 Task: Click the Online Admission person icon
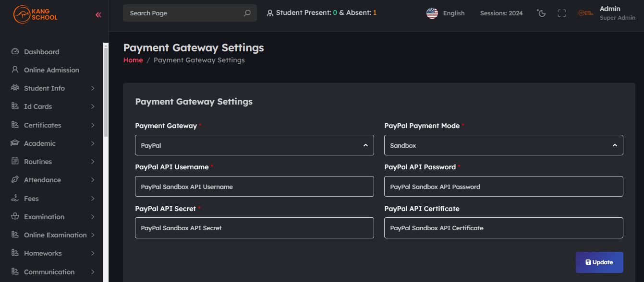(15, 70)
